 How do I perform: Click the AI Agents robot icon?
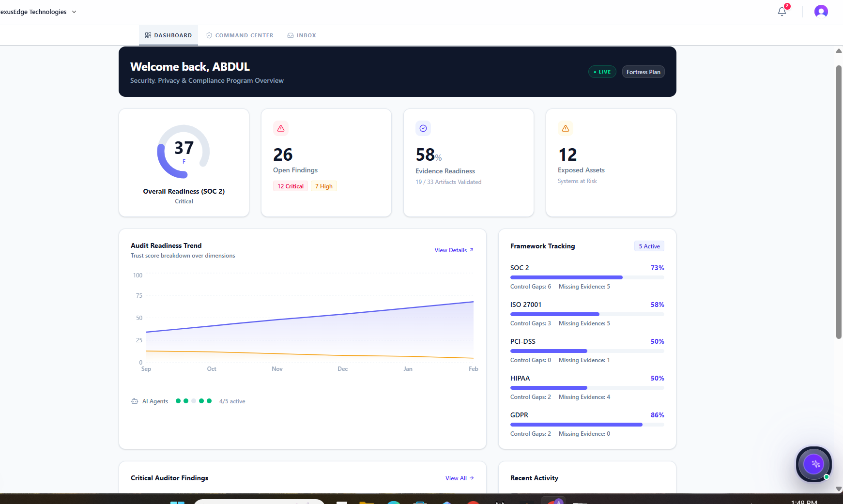[135, 401]
